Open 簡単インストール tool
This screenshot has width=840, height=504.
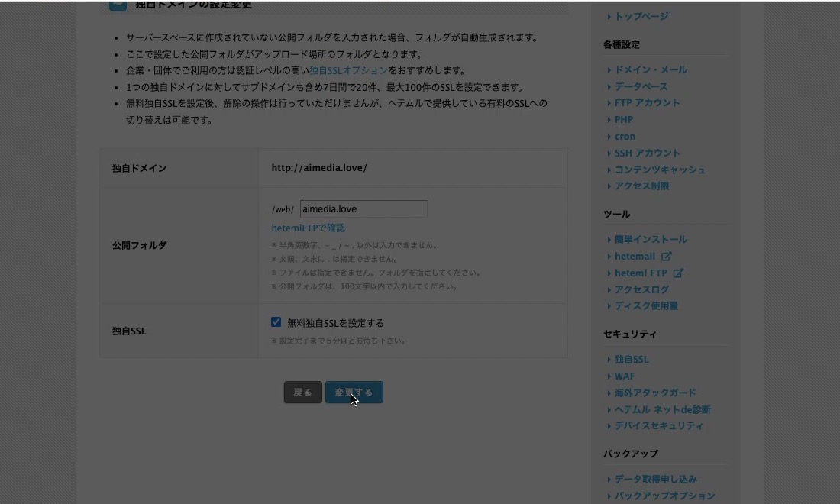click(x=651, y=240)
